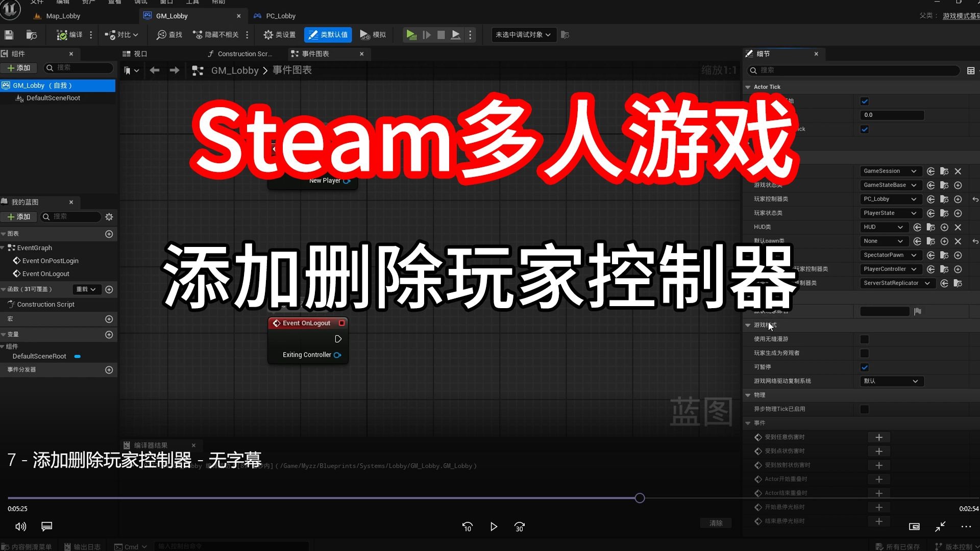Add a new event dispatcher with the plus icon
Screen dimensions: 980x551
click(x=109, y=370)
